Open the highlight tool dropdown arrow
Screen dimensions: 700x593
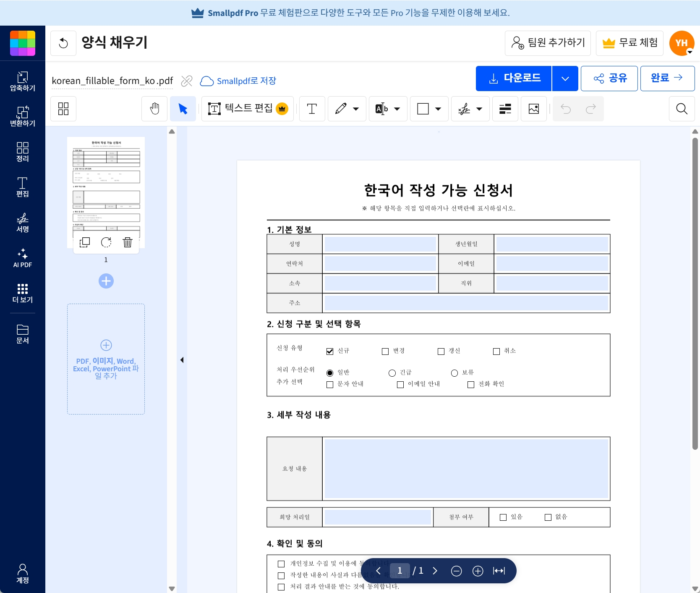(x=397, y=109)
